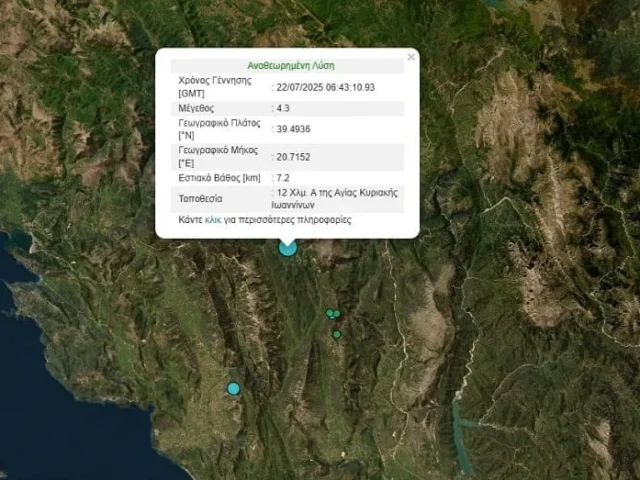Image resolution: width=640 pixels, height=480 pixels.
Task: Click the right green marker in the cluster
Action: coord(337,314)
